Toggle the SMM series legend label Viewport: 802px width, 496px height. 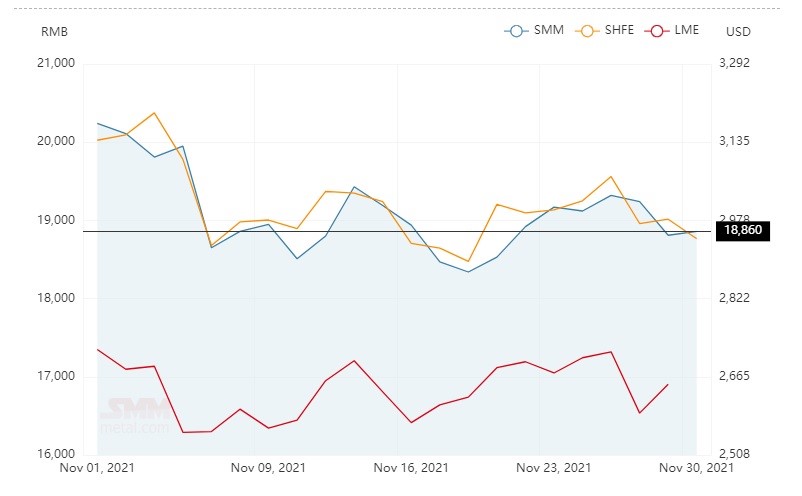[x=550, y=30]
